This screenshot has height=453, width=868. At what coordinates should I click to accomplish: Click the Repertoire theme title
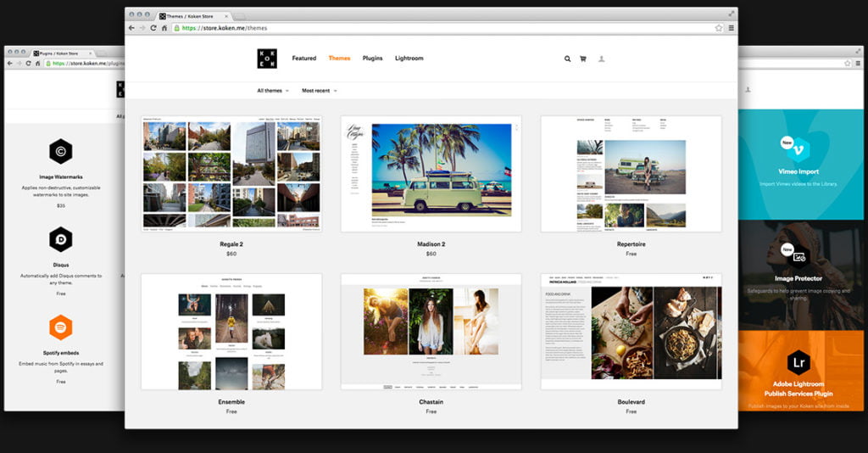(x=631, y=244)
